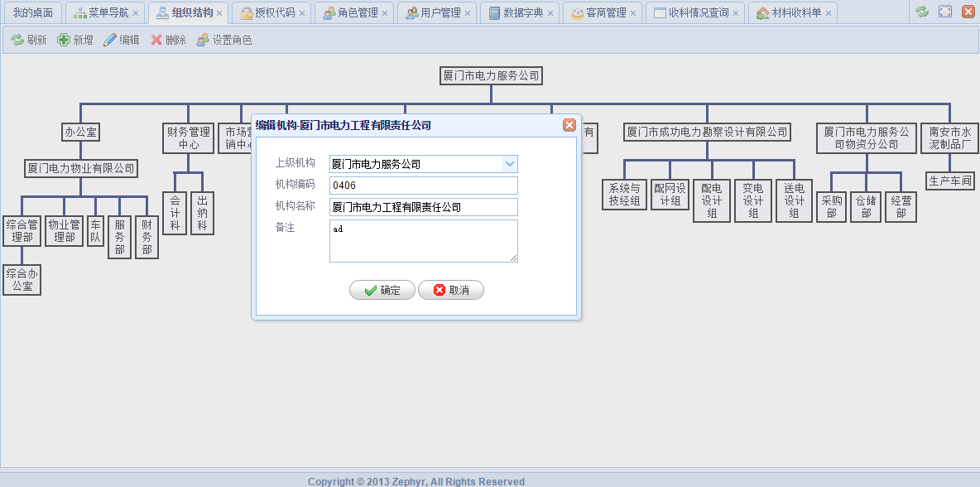Select the 服务部 node

pyautogui.click(x=119, y=237)
